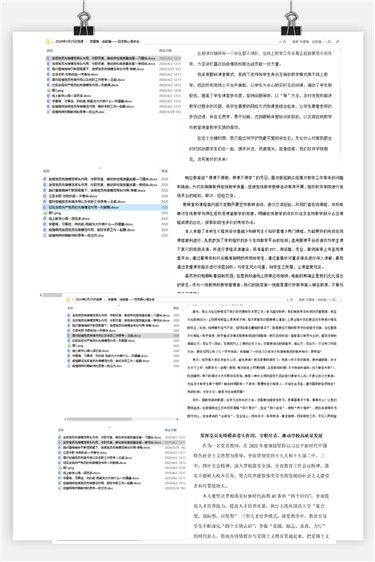Select png file icon in second file list
The width and height of the screenshot is (375, 562).
point(45,213)
